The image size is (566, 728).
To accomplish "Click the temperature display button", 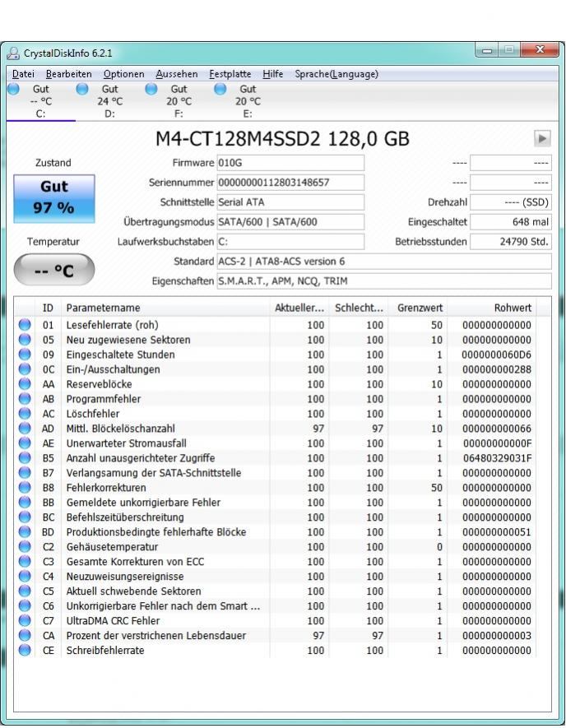I will [53, 269].
